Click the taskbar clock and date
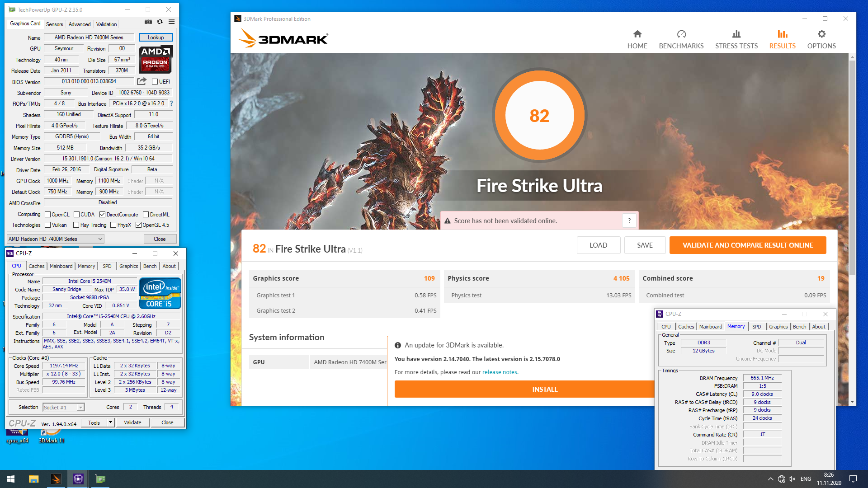The width and height of the screenshot is (868, 488). click(x=829, y=479)
